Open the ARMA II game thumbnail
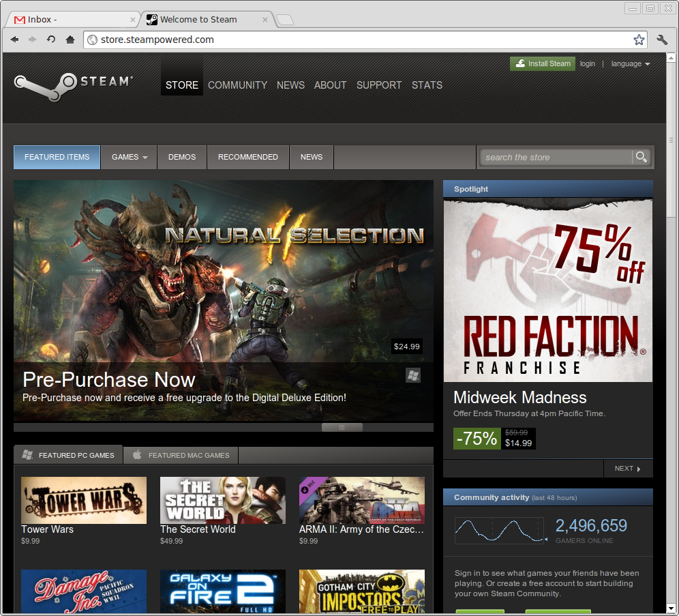Screen dimensions: 679x616 tap(362, 500)
